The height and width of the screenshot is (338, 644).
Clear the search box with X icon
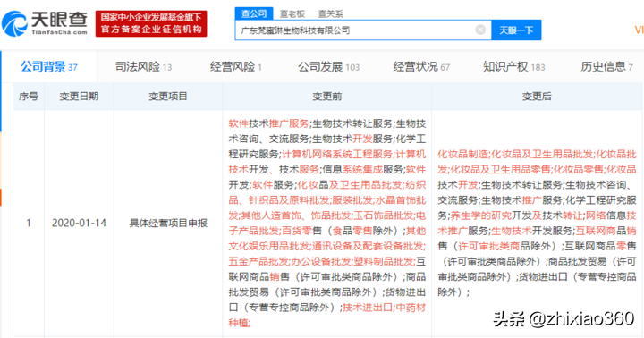(x=480, y=30)
